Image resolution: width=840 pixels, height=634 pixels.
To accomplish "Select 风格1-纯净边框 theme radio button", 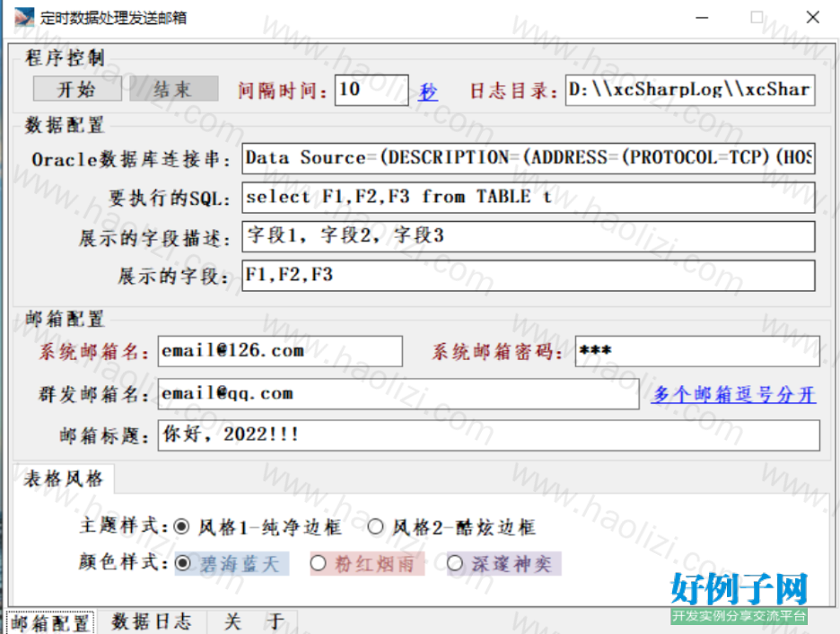I will pyautogui.click(x=258, y=527).
